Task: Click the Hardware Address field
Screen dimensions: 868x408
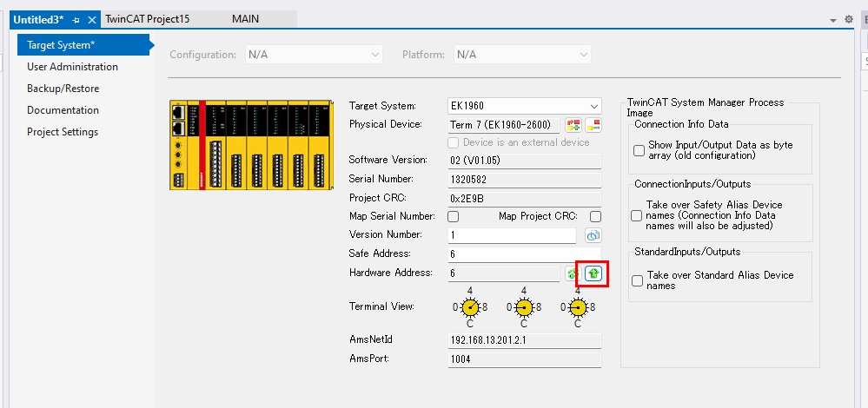Action: click(504, 273)
